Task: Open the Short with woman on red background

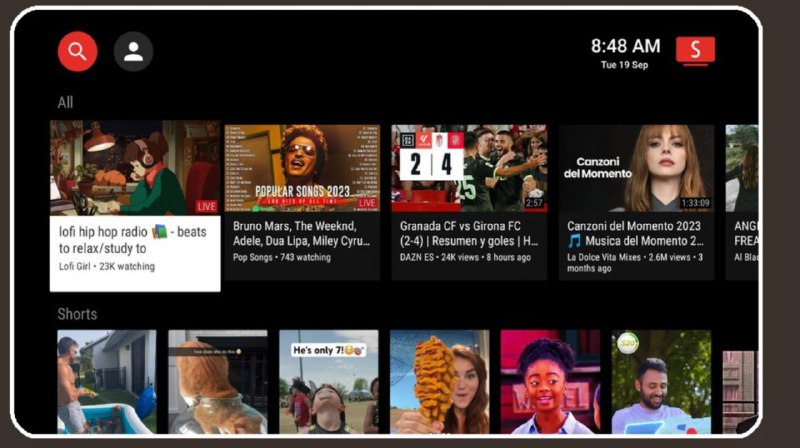Action: [551, 382]
